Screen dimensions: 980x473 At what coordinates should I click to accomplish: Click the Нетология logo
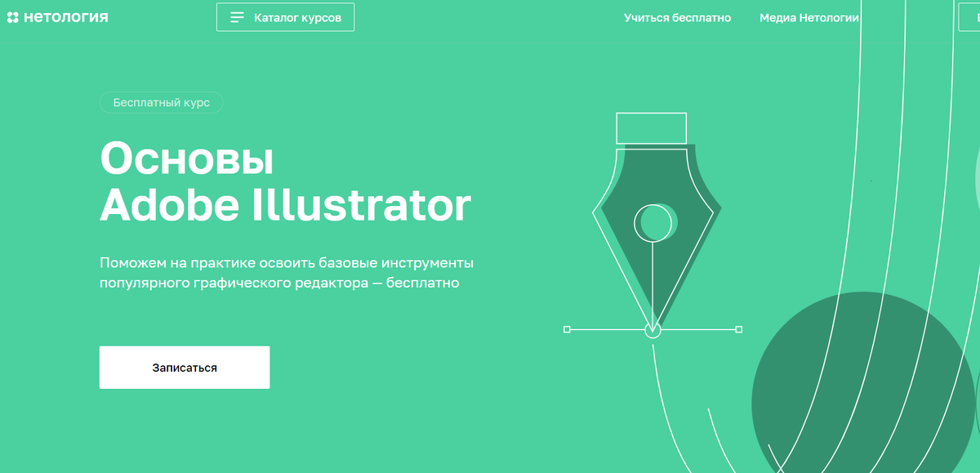tap(57, 17)
